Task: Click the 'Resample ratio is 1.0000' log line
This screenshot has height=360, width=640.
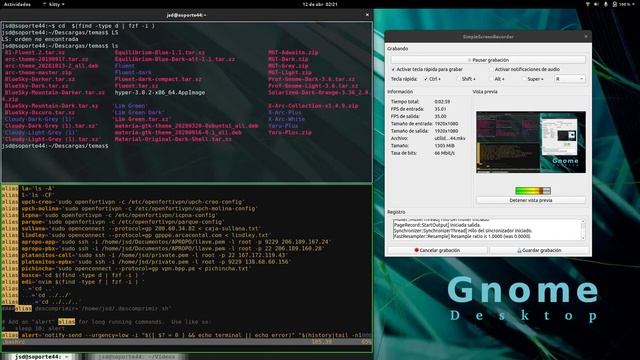Action: coord(462,236)
